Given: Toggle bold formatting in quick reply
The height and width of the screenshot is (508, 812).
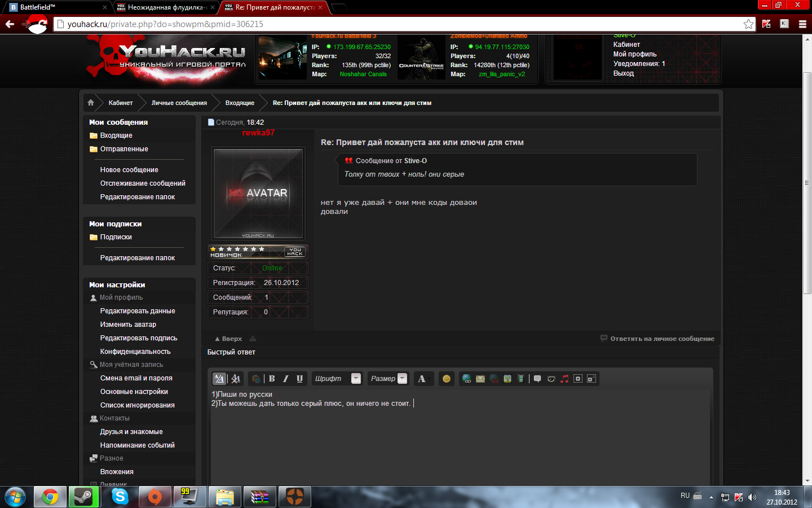Looking at the screenshot, I should 272,379.
